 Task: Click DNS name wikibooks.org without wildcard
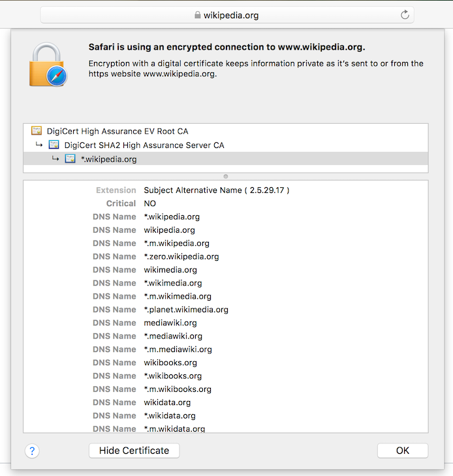[170, 363]
